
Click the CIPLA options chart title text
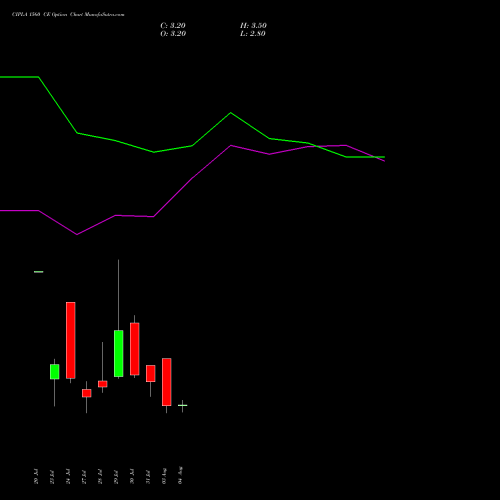pos(68,15)
